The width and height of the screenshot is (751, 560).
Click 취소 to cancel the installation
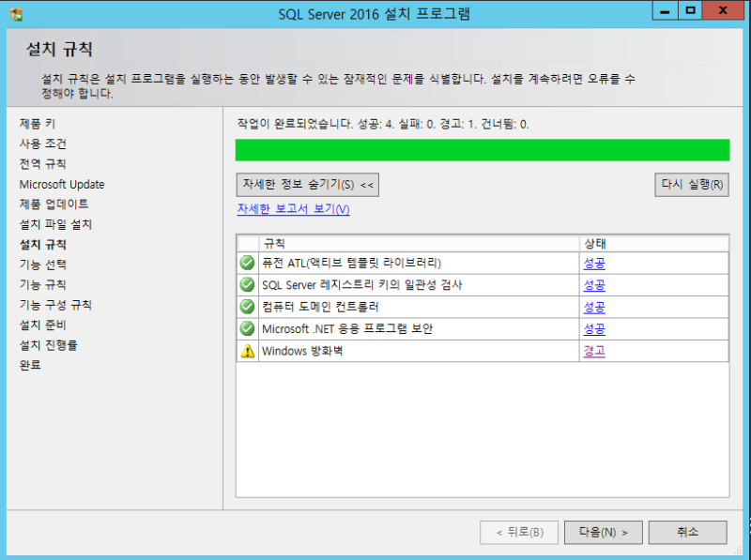687,532
